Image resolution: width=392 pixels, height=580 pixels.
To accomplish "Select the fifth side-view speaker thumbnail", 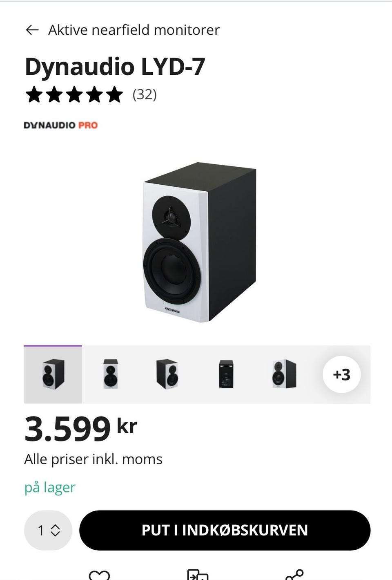I will pos(284,374).
